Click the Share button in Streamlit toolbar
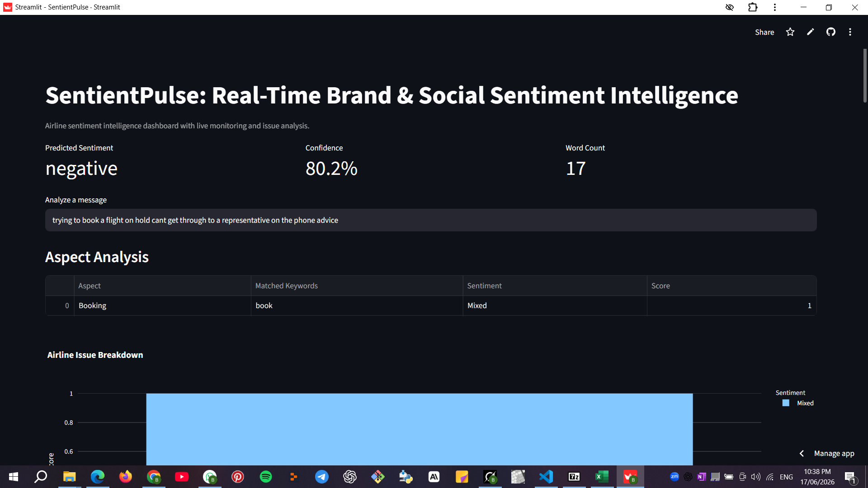 764,32
